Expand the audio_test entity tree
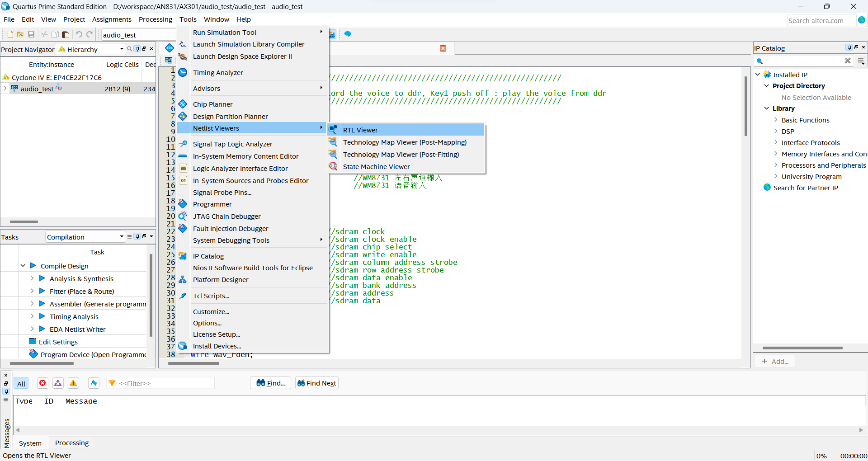The width and height of the screenshot is (868, 461). (x=5, y=89)
